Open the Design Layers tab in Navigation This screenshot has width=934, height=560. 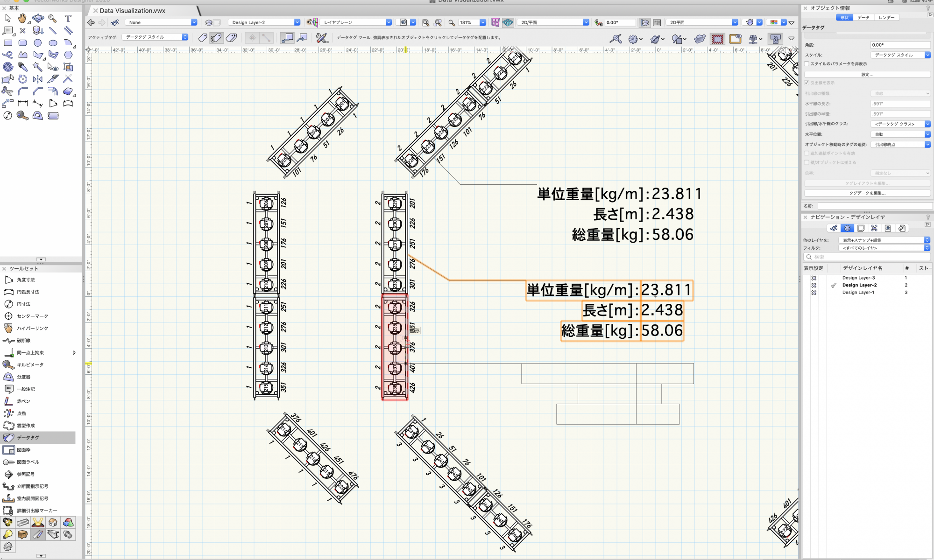coord(847,228)
